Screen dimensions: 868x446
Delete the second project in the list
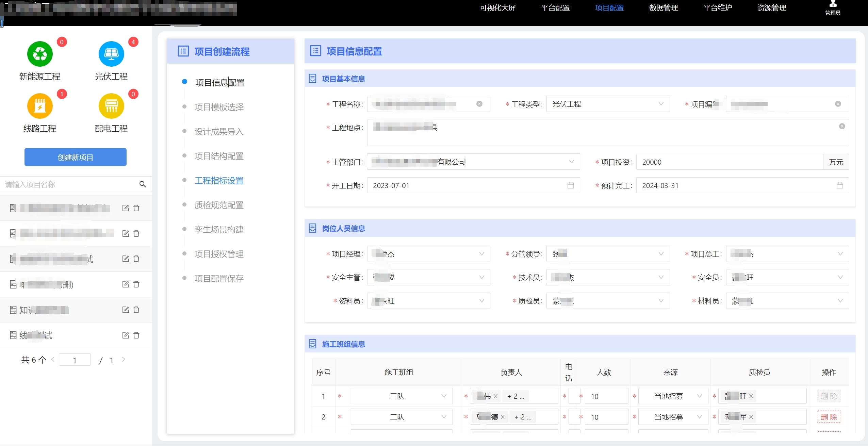point(136,233)
